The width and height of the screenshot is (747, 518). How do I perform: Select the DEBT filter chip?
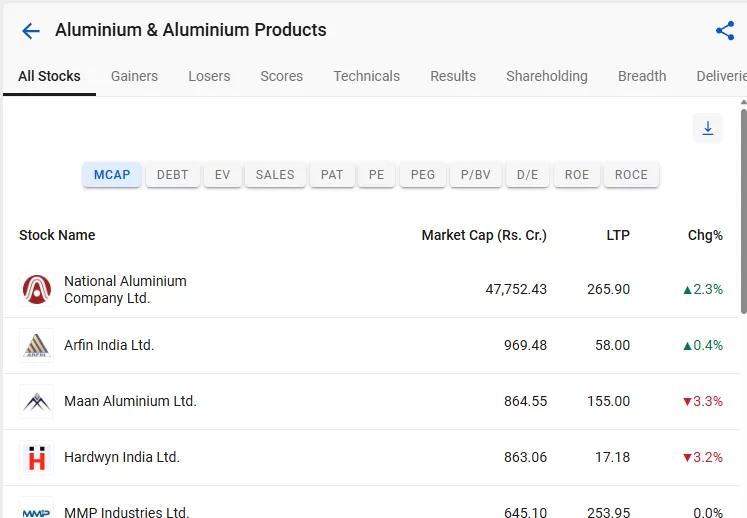click(172, 175)
